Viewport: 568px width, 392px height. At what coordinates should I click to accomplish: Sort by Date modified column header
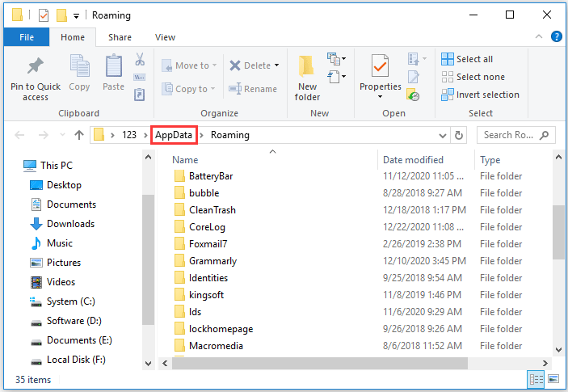click(x=413, y=160)
